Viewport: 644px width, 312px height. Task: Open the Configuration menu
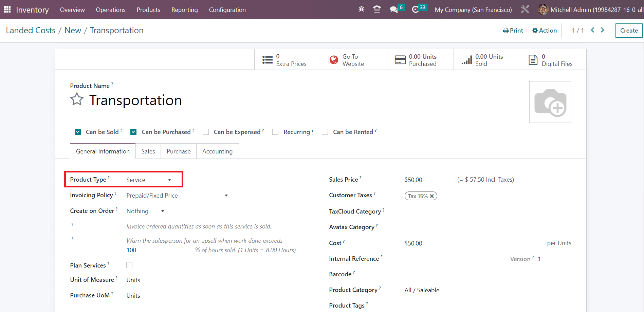(227, 10)
